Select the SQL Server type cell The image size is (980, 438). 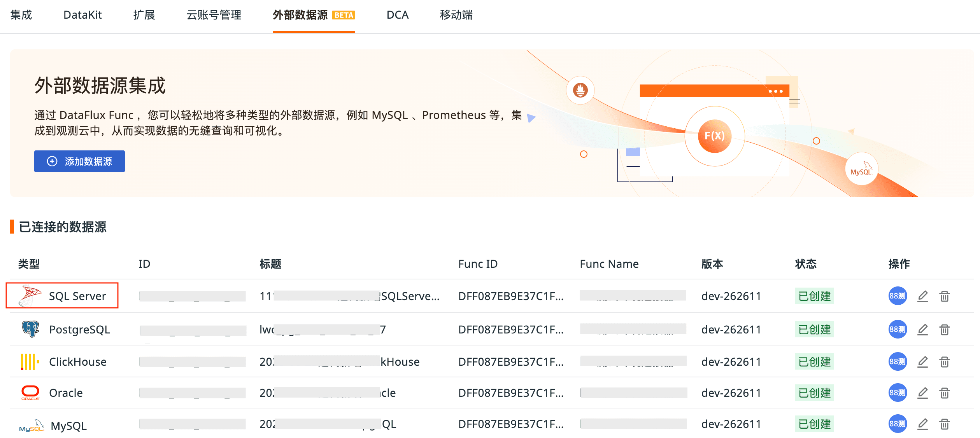(x=62, y=296)
